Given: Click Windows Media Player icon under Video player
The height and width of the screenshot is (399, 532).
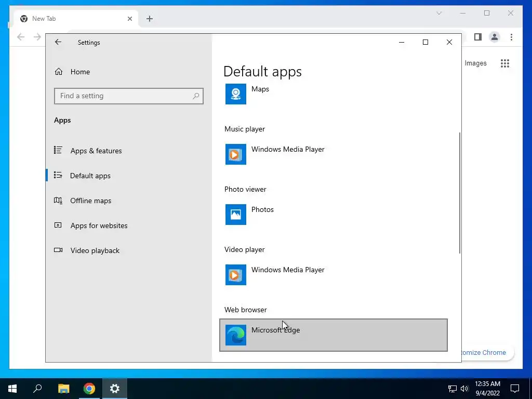Looking at the screenshot, I should 236,275.
